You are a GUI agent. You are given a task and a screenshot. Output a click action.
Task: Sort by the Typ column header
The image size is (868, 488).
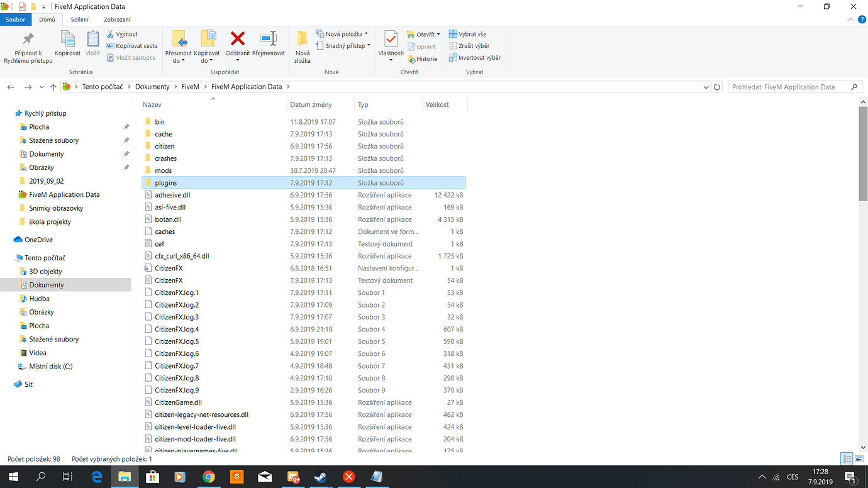point(388,104)
